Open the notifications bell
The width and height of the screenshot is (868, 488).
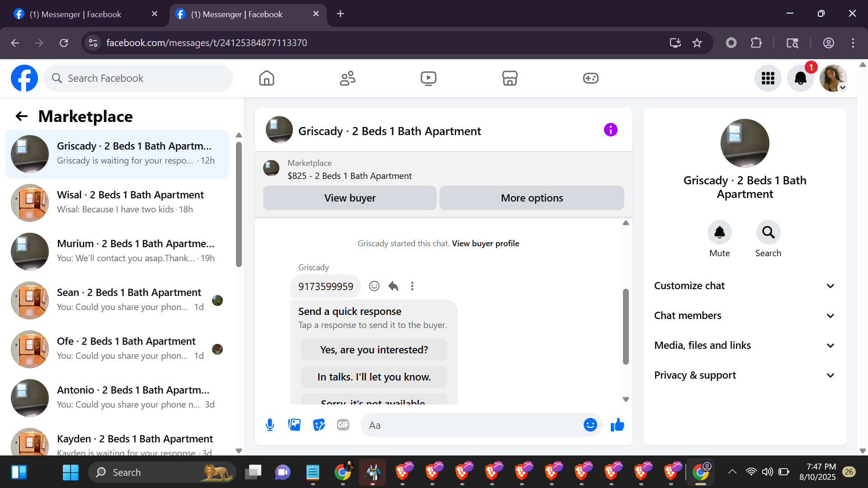[x=800, y=78]
